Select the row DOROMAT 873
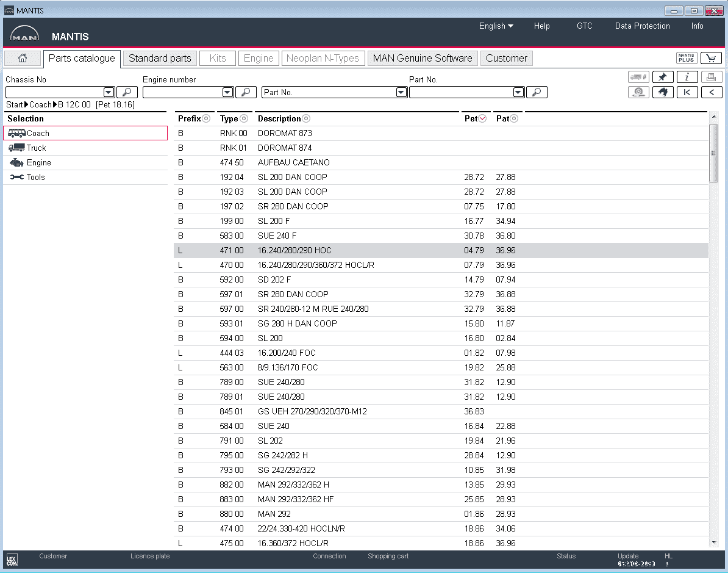 [x=441, y=133]
